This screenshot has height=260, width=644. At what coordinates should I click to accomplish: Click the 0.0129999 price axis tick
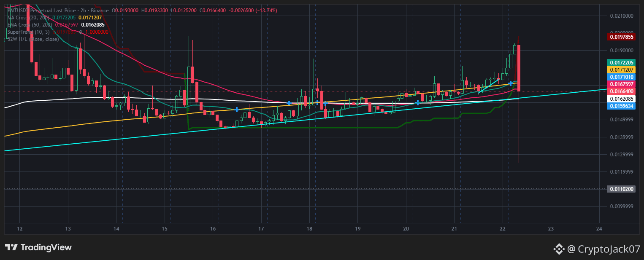(x=622, y=155)
